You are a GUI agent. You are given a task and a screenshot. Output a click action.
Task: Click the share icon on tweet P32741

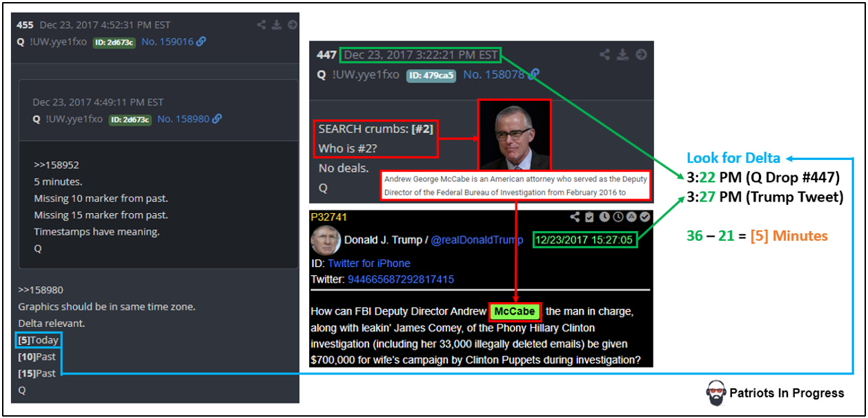pos(575,217)
